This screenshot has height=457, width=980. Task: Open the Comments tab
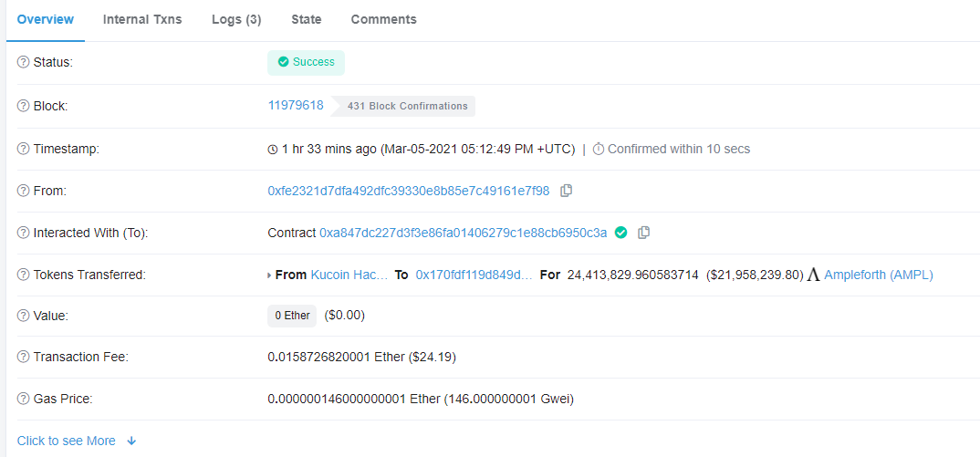click(x=384, y=19)
